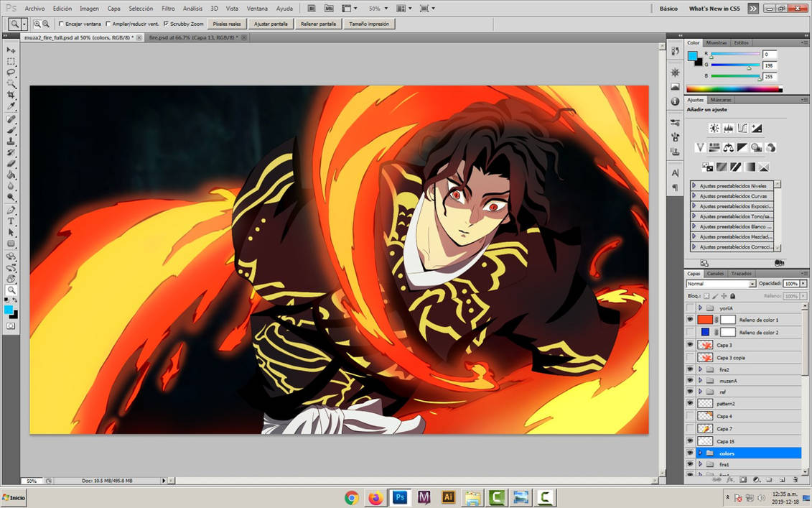This screenshot has height=508, width=812.
Task: Delete layer using the trash icon
Action: (x=795, y=479)
